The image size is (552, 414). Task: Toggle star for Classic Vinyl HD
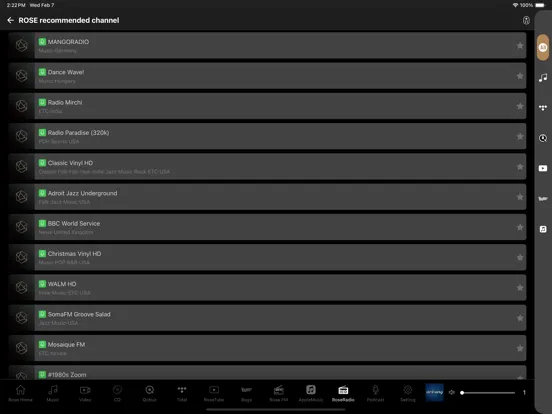(520, 167)
